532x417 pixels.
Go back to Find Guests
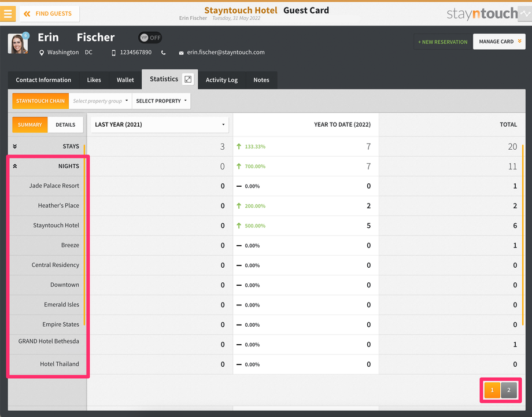tap(50, 13)
